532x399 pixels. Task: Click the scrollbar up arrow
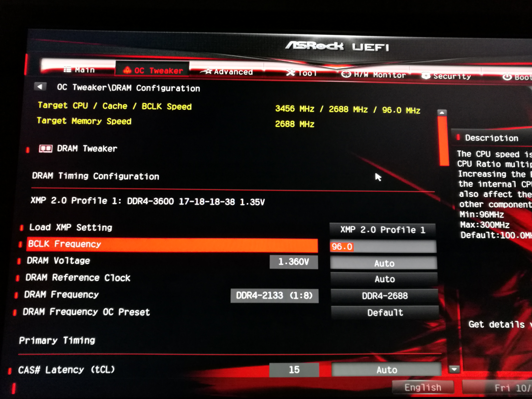pyautogui.click(x=442, y=113)
